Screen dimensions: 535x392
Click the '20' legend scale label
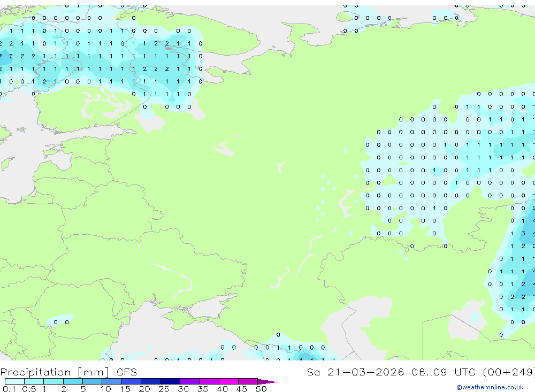point(144,389)
